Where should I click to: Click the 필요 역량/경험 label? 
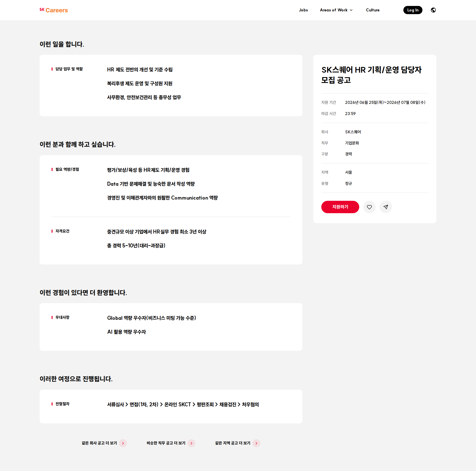point(67,169)
